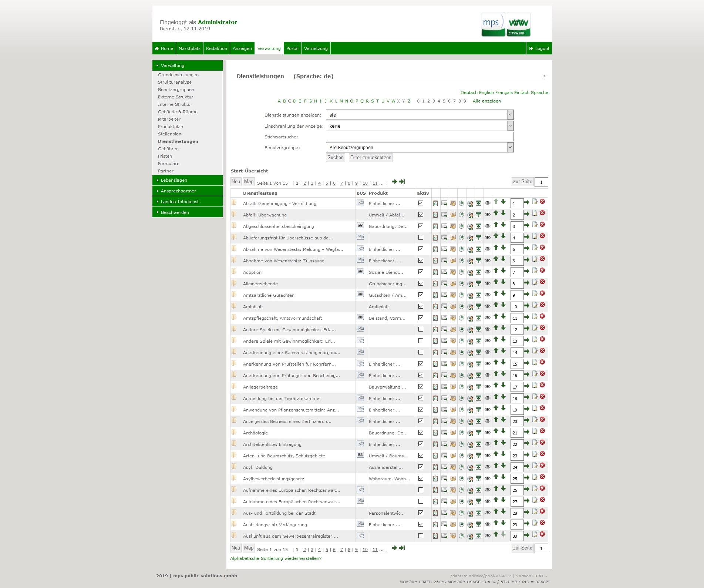Enable aktiv for Anerkennung einer Sachverständigenorgani... row
Screen dimensions: 704x588
421,352
